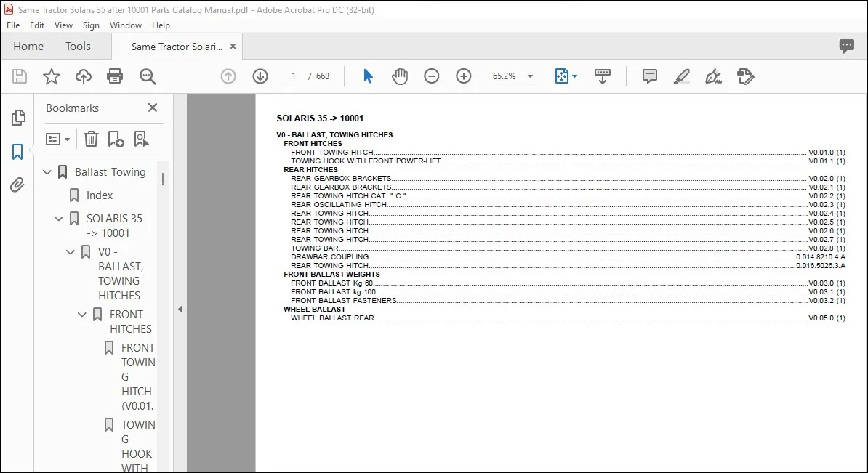The height and width of the screenshot is (473, 868).
Task: Click the FRONT BALLAST FASTENERS entry
Action: pyautogui.click(x=568, y=300)
